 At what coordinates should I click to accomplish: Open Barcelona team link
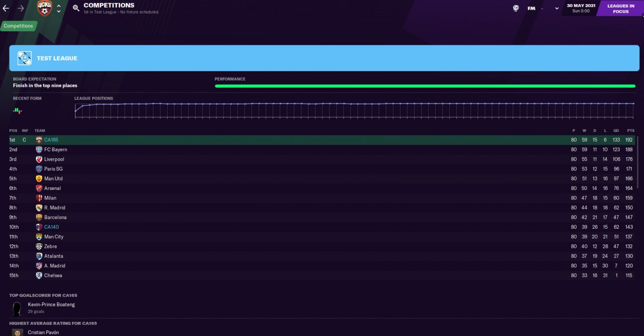click(55, 218)
